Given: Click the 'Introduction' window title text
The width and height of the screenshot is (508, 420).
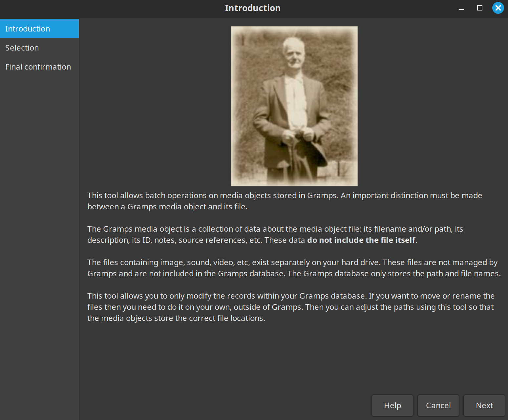Looking at the screenshot, I should (253, 8).
